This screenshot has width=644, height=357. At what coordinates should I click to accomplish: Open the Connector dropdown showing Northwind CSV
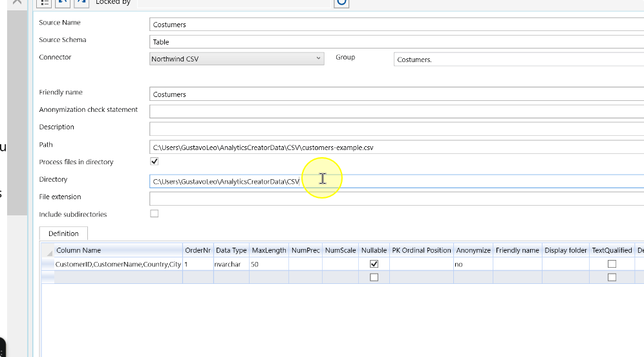tap(237, 59)
